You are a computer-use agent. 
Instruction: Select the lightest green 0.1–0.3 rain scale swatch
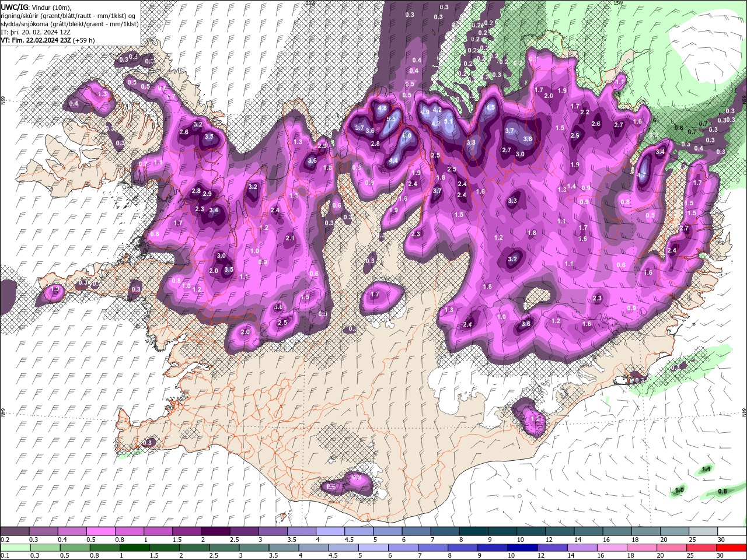pos(15,548)
